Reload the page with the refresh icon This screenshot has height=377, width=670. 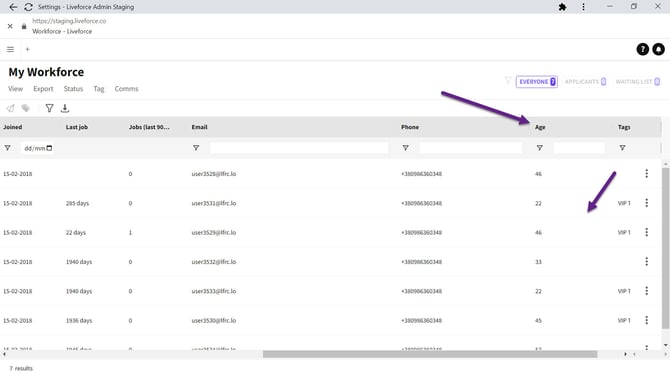pos(28,7)
